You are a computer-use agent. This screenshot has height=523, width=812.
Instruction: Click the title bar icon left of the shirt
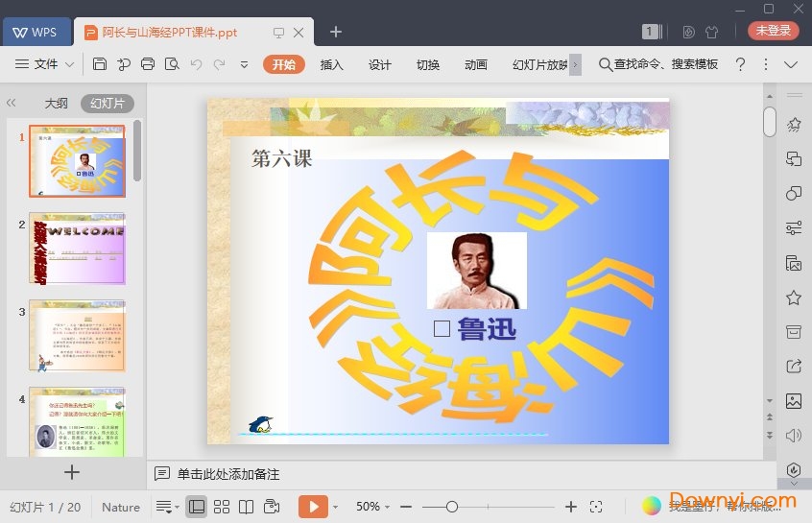tap(688, 32)
